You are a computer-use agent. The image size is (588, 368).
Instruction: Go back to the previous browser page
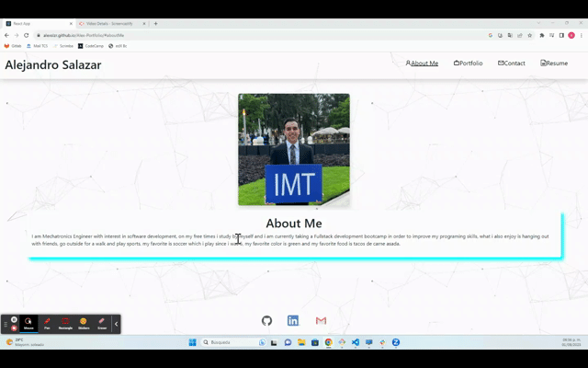pyautogui.click(x=6, y=35)
